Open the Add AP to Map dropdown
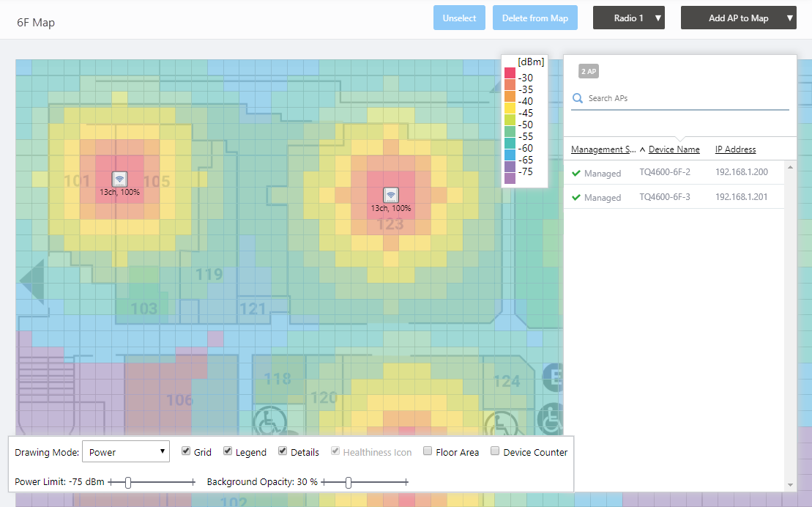Screen dimensions: 812x507 point(738,18)
